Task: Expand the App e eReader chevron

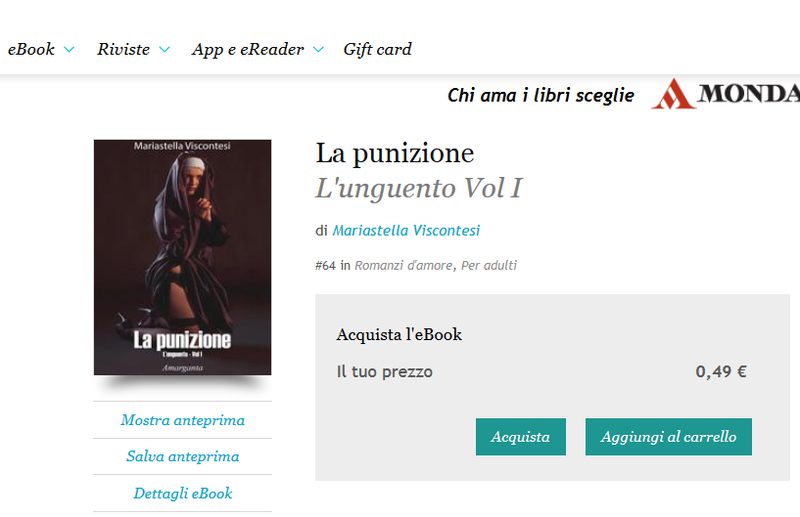Action: click(318, 50)
